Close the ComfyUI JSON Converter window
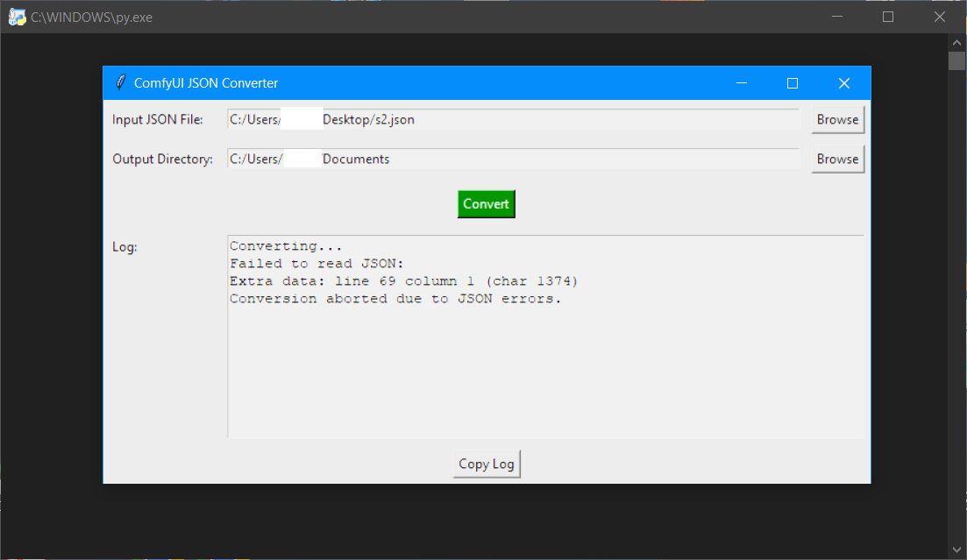 [x=844, y=83]
